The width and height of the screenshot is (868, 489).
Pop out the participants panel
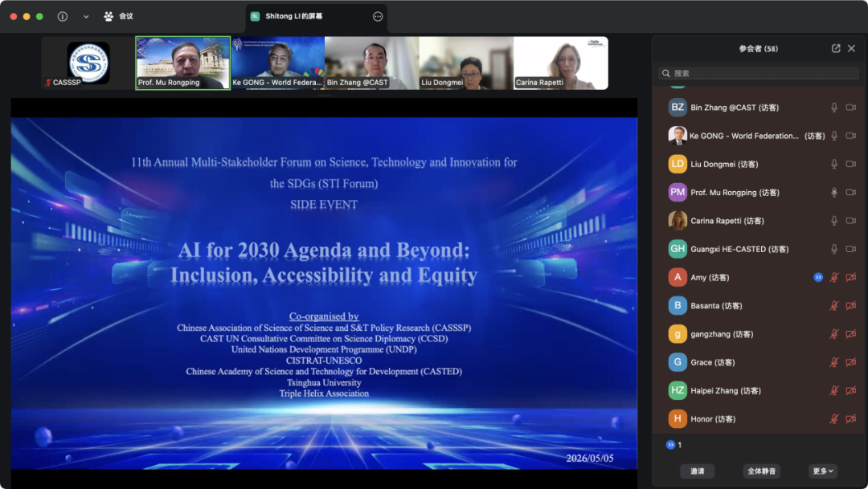coord(836,49)
